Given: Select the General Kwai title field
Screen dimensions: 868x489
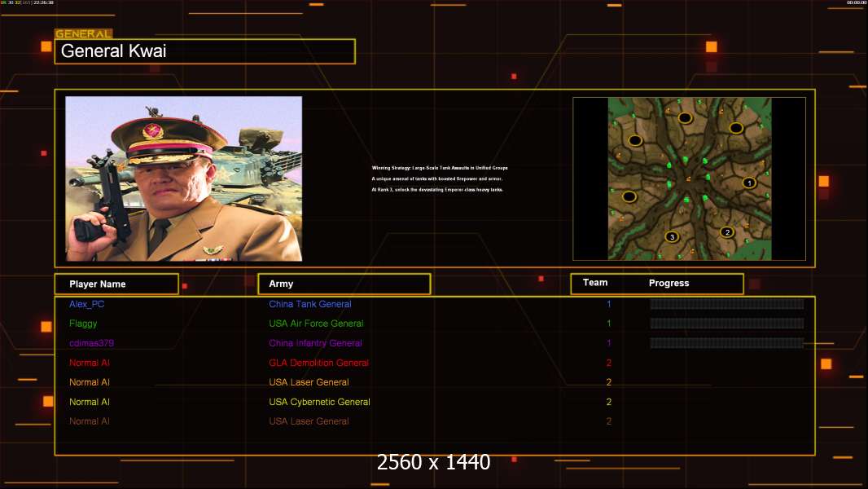Looking at the screenshot, I should 204,51.
